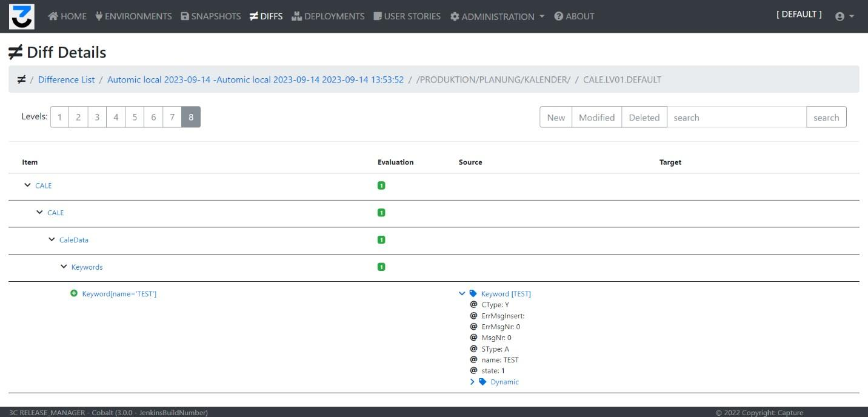Toggle the New filter

tap(556, 118)
